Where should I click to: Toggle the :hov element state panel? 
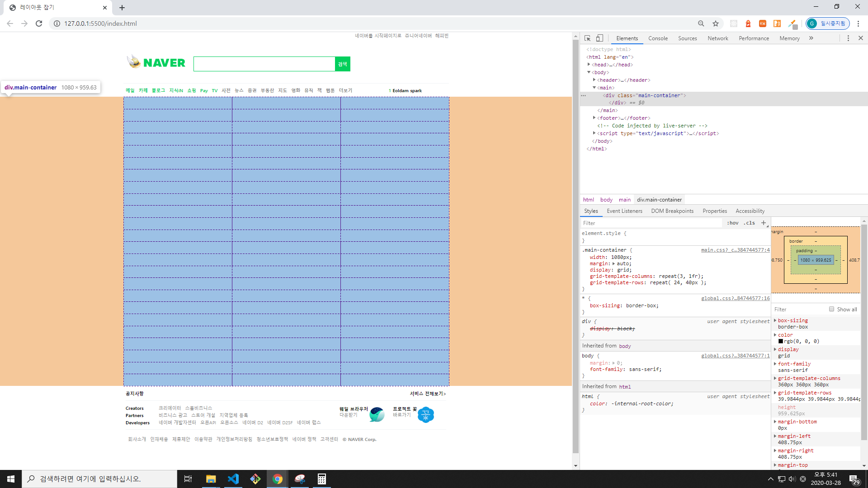(732, 223)
